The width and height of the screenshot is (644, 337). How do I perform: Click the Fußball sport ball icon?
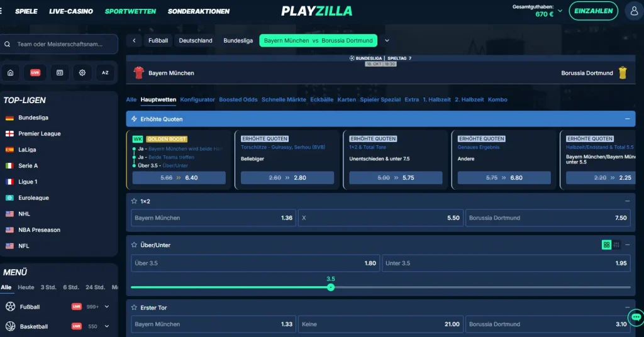click(x=10, y=307)
